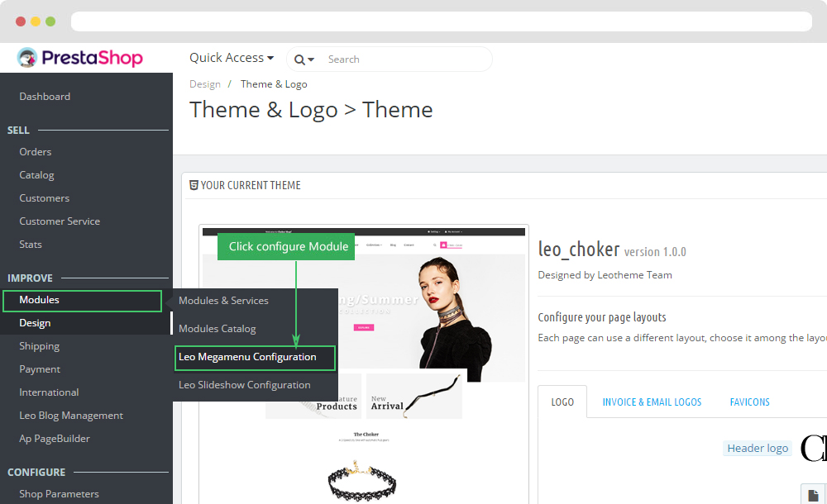Switch to Invoice & Email Logos tab
The height and width of the screenshot is (504, 827).
[652, 402]
